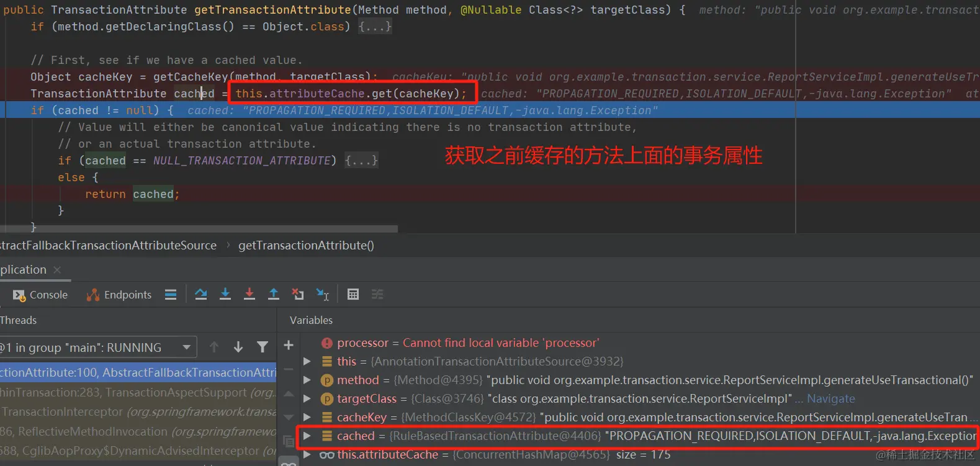980x466 pixels.
Task: Click the Duplicate Watch copy icon
Action: [x=289, y=441]
